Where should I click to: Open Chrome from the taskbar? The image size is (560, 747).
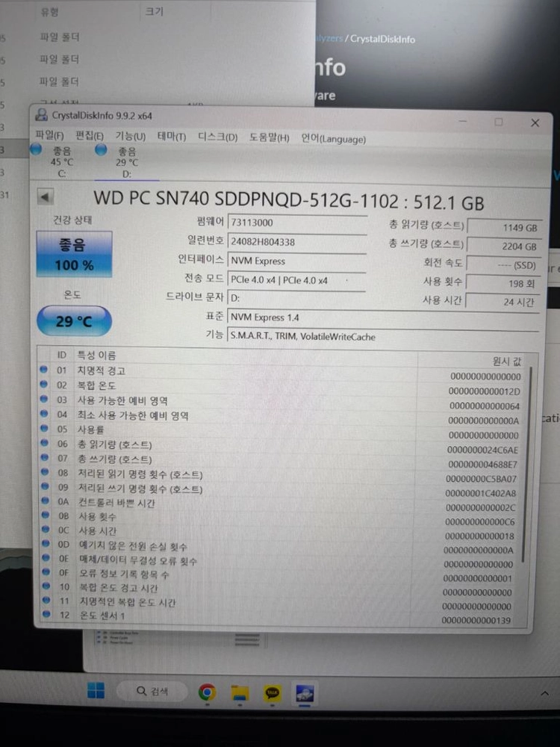point(207,692)
